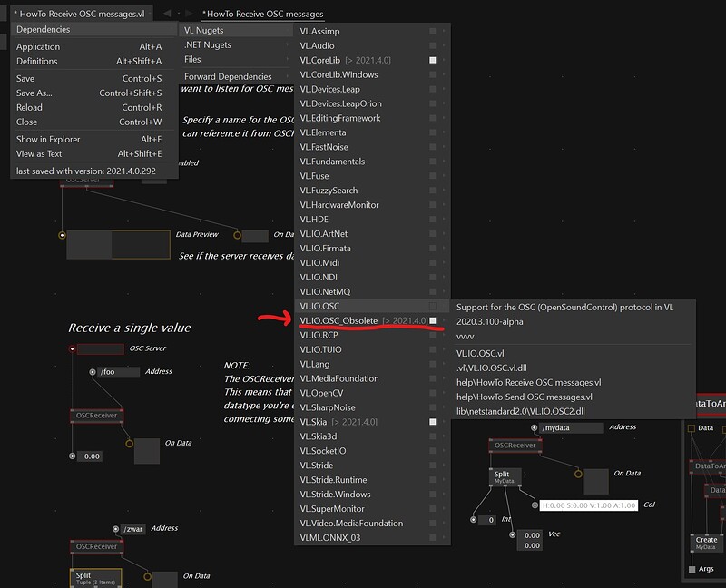Expand the Files submenu
Viewport: 726px width, 588px height.
pos(236,59)
